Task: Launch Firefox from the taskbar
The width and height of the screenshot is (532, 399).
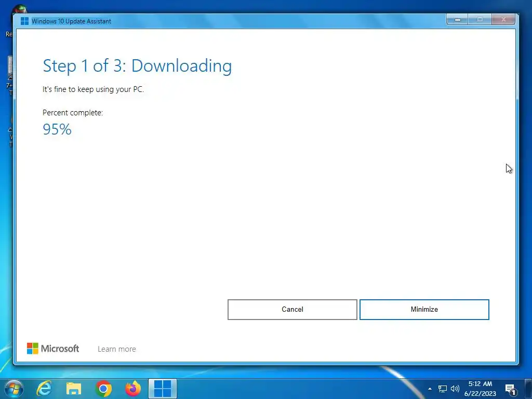Action: click(133, 389)
